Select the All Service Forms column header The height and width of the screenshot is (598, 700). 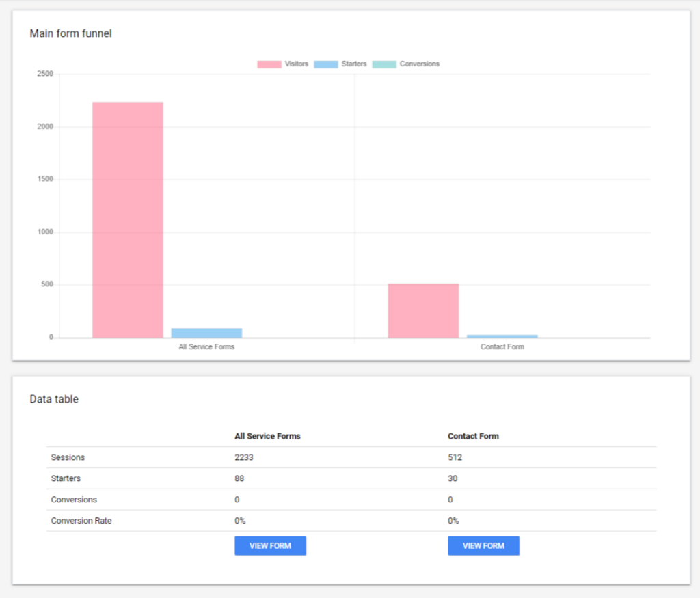pyautogui.click(x=268, y=436)
